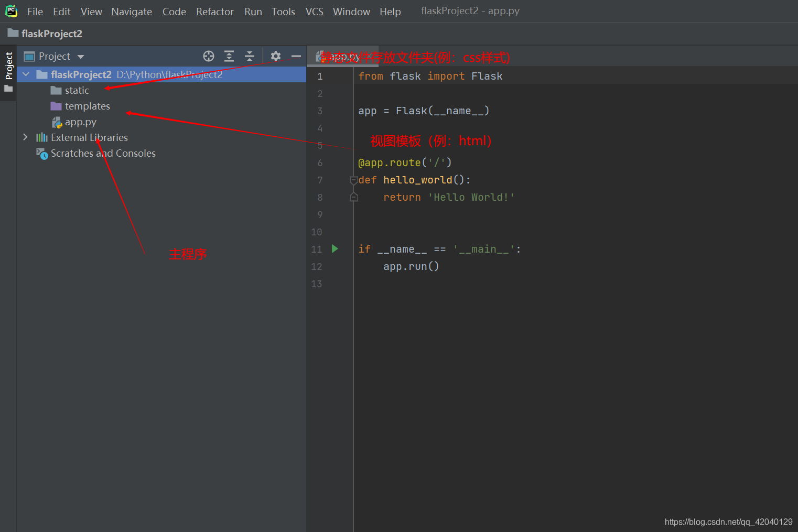Select the Scratches and Consoles icon

(x=41, y=154)
